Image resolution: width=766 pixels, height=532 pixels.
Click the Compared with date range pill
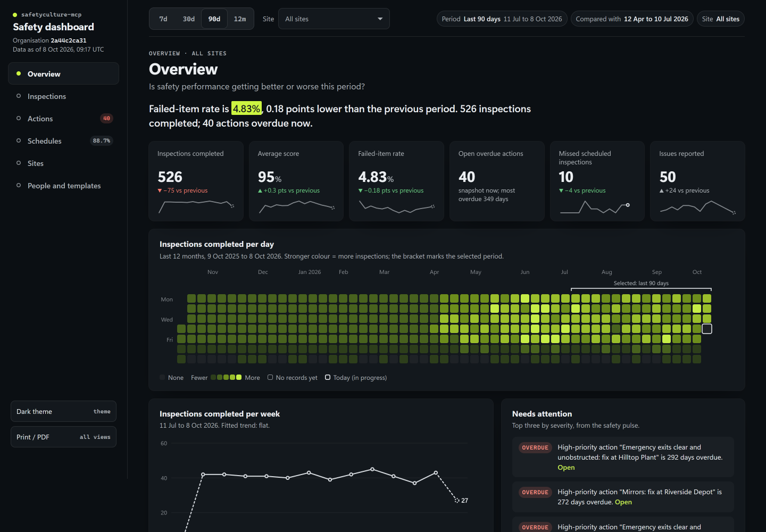coord(632,19)
